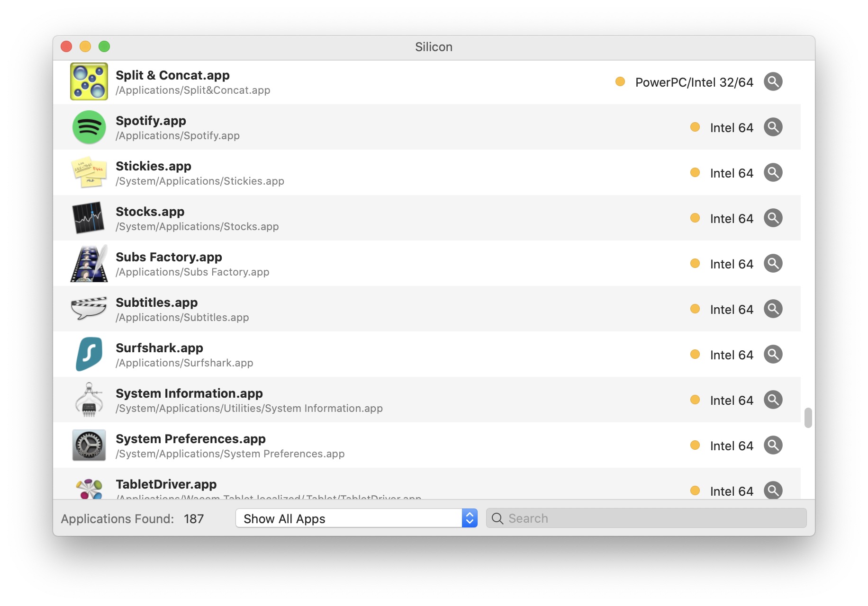Reveal Subs Factory.app with magnifier button
Viewport: 868px width, 606px height.
pos(773,263)
